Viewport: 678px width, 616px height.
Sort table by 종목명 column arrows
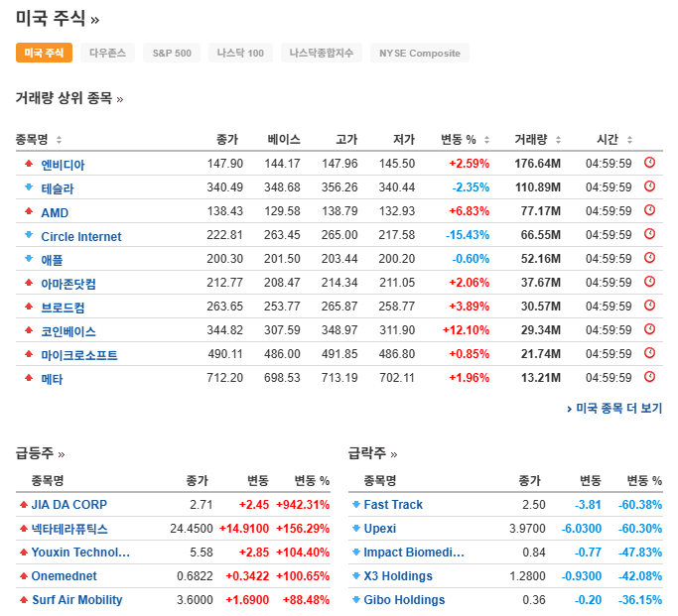tap(59, 140)
